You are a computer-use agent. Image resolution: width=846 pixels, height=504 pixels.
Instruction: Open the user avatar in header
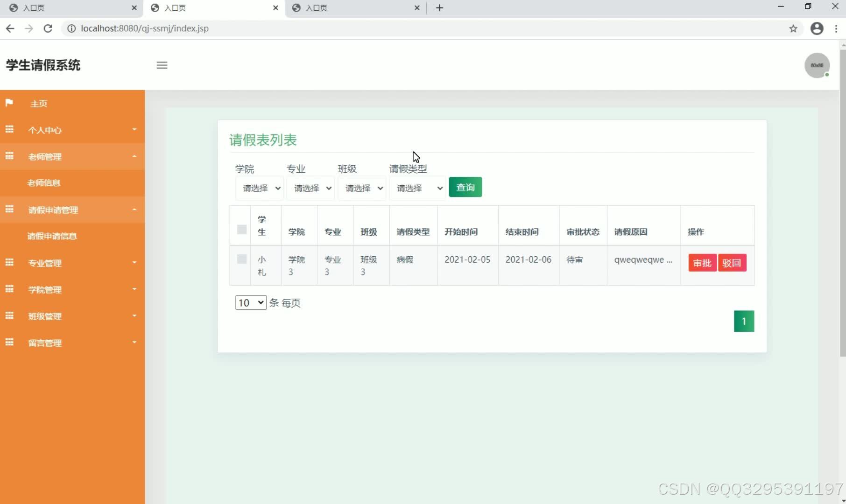point(817,65)
